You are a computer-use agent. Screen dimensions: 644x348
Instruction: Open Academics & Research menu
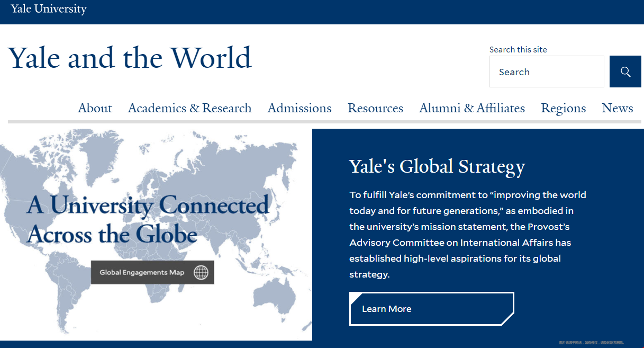(x=189, y=108)
